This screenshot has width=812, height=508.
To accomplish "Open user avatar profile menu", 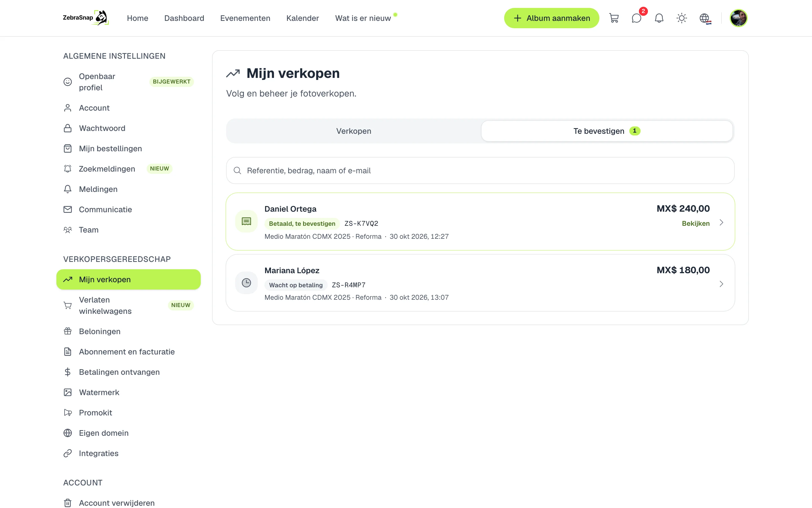I will click(x=738, y=18).
